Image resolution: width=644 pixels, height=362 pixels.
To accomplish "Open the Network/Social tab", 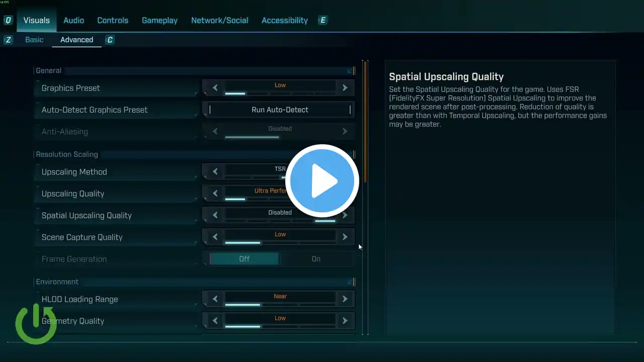I will pos(219,21).
